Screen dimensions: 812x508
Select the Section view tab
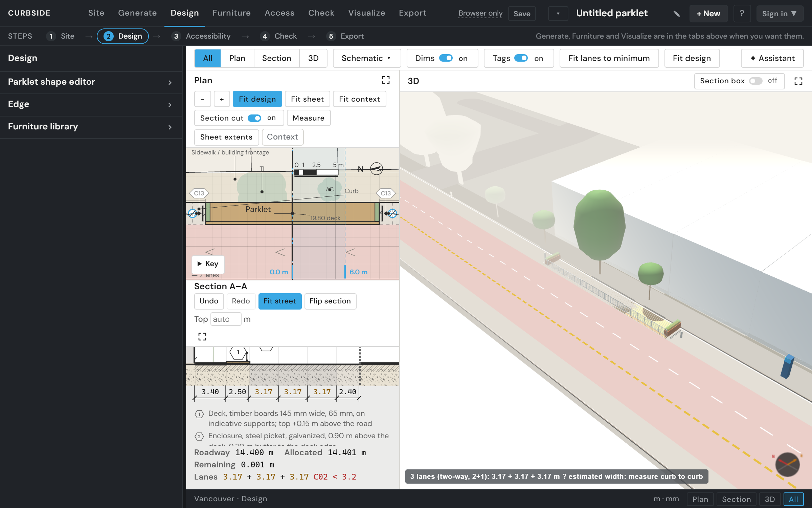(x=276, y=58)
